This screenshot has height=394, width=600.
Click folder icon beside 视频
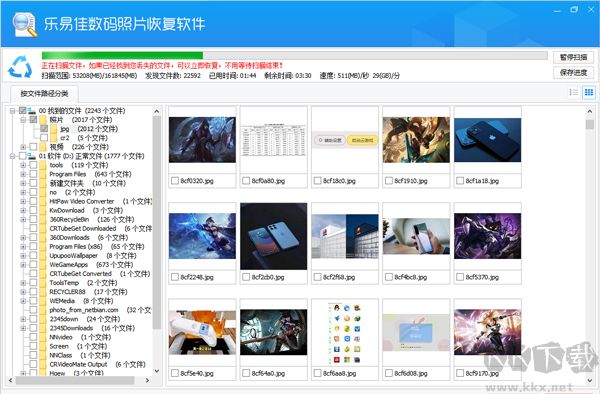[43, 147]
